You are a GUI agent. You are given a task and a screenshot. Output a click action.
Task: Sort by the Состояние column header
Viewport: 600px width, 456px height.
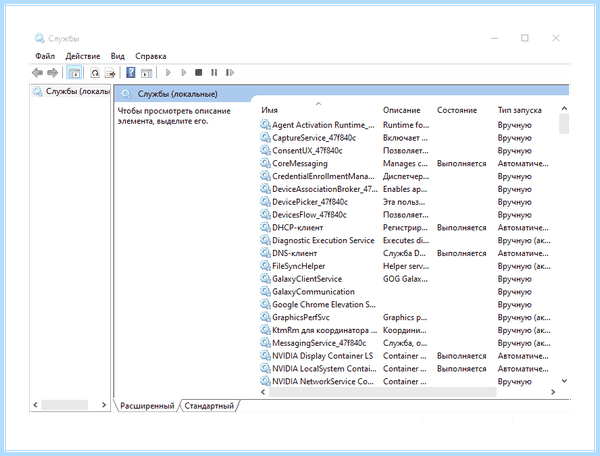(457, 110)
